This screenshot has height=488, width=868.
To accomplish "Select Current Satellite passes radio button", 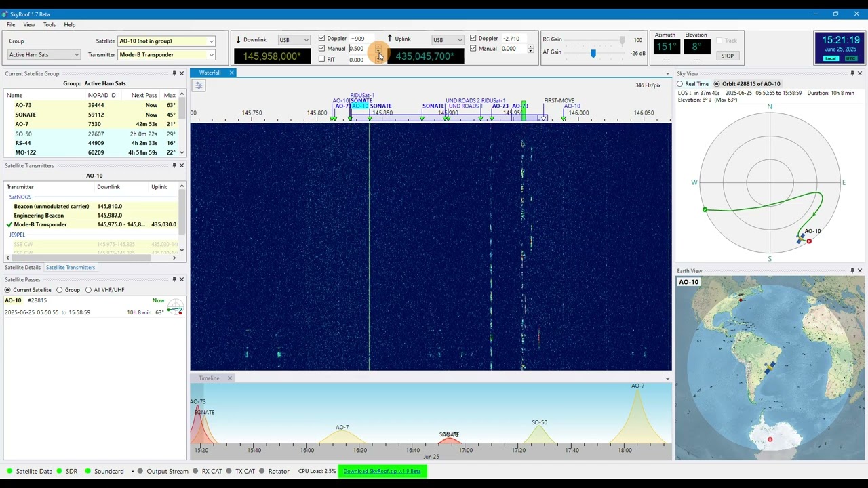I will coord(8,290).
